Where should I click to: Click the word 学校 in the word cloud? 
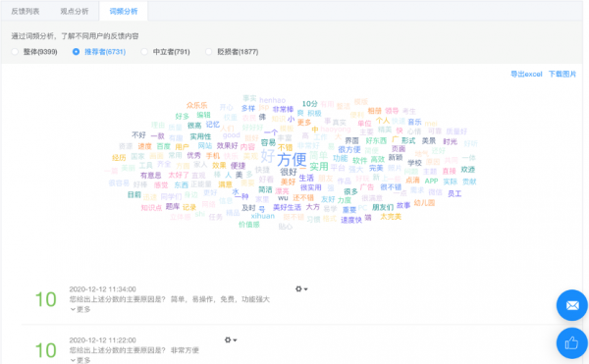tap(414, 163)
